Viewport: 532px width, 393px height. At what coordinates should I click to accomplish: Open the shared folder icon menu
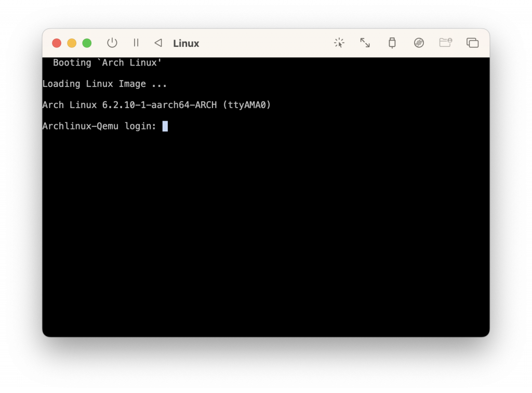coord(445,43)
